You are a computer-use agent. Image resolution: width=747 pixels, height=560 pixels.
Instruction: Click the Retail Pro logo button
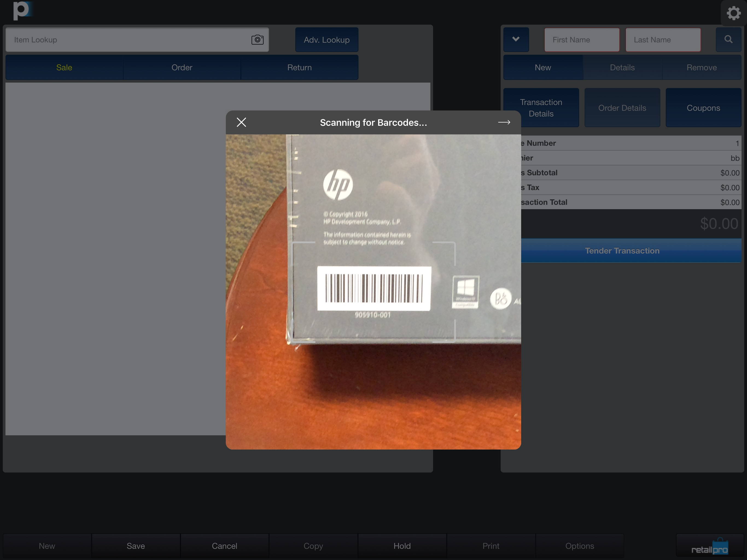[710, 546]
